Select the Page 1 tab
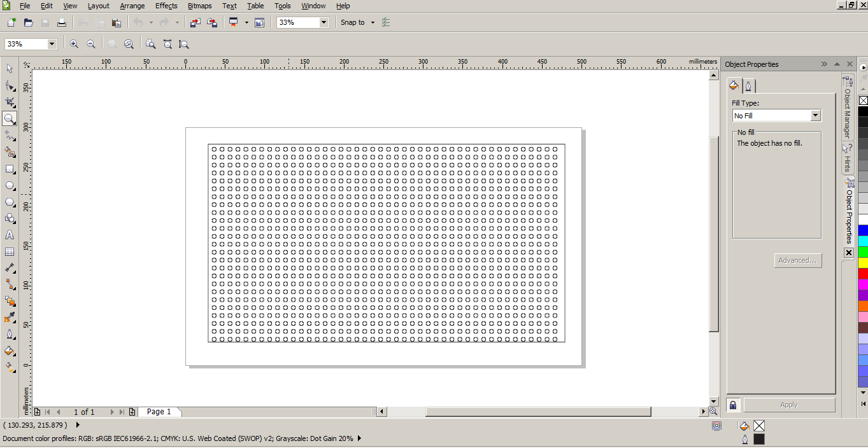868x448 pixels. [x=159, y=412]
